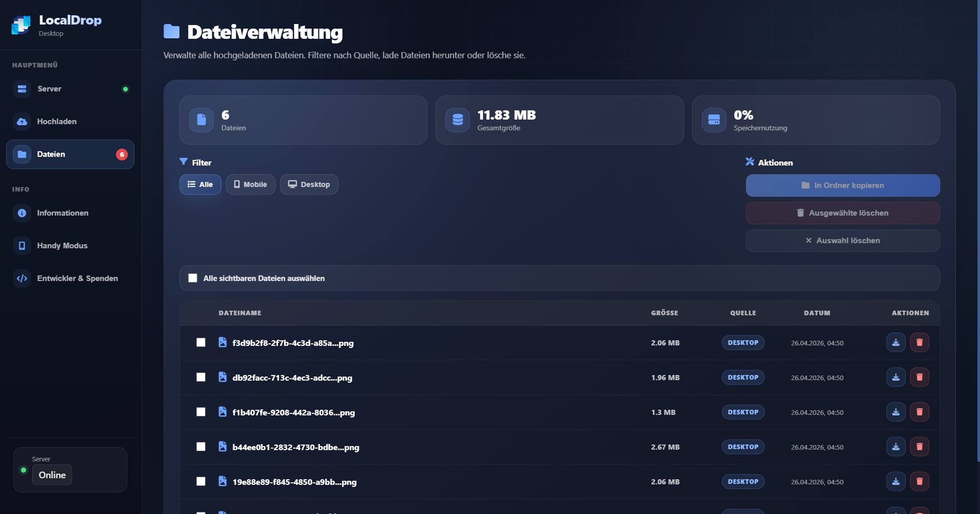
Task: Click the Server stack icon in sidebar
Action: click(x=22, y=89)
